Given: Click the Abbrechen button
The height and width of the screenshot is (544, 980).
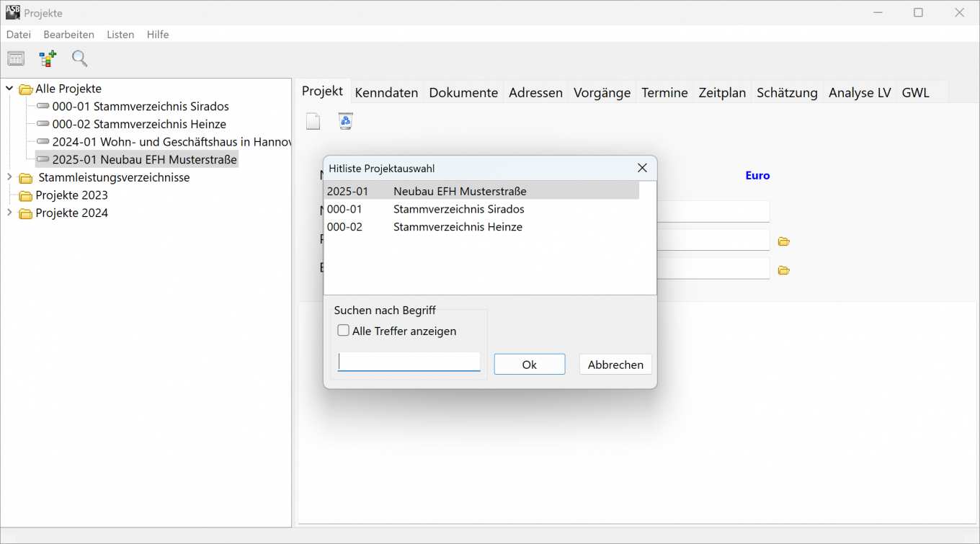Looking at the screenshot, I should 615,365.
